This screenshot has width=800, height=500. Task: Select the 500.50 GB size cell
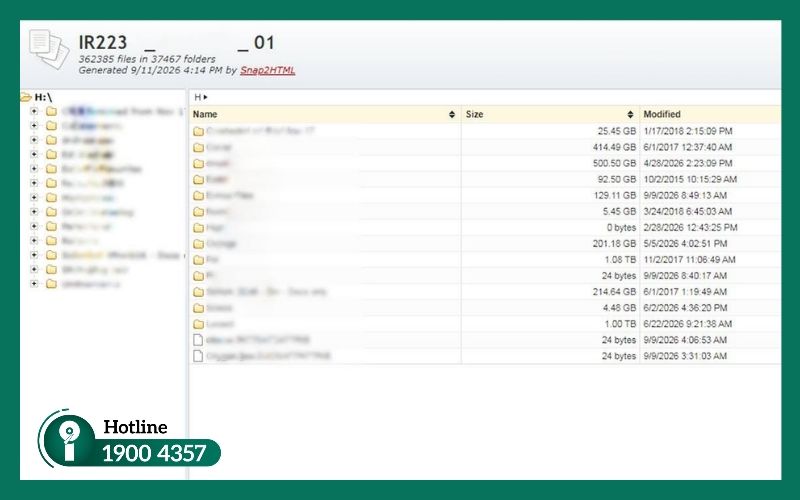click(614, 163)
